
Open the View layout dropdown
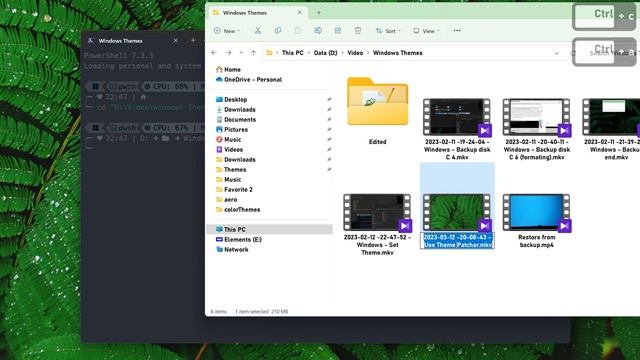(426, 31)
